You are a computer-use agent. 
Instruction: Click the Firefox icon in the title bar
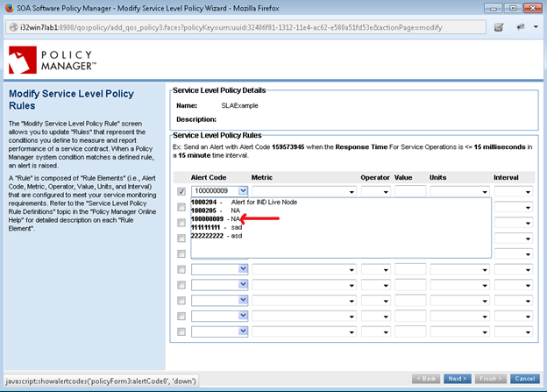[10, 8]
